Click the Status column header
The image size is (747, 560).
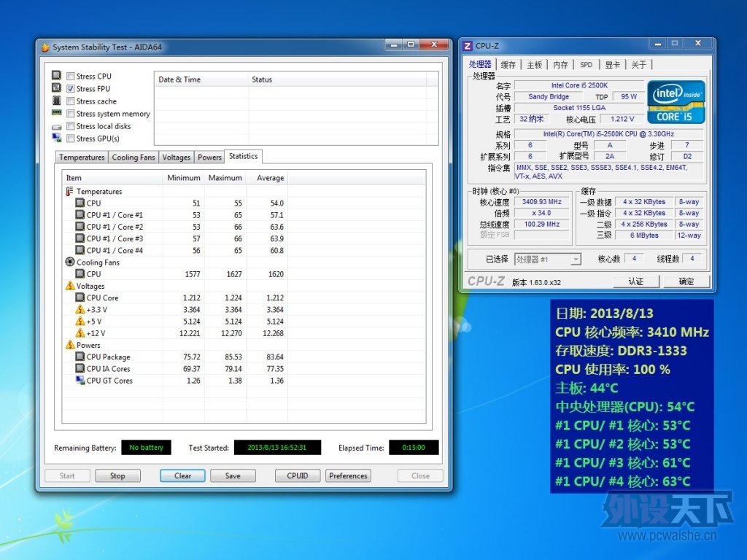coord(338,79)
